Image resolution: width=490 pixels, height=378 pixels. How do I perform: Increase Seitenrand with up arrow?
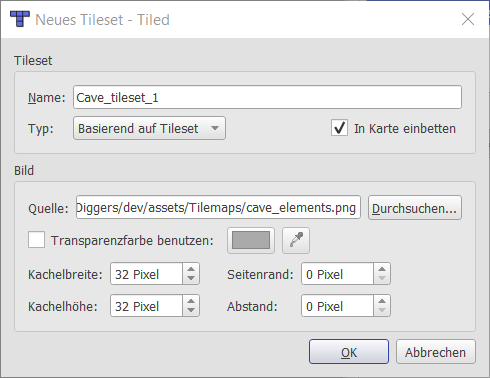click(382, 269)
